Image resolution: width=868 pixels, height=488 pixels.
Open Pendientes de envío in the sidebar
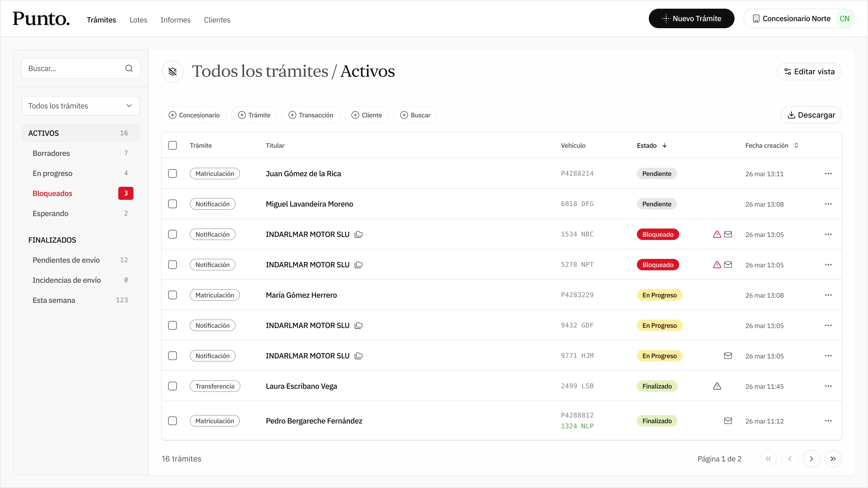(81, 260)
